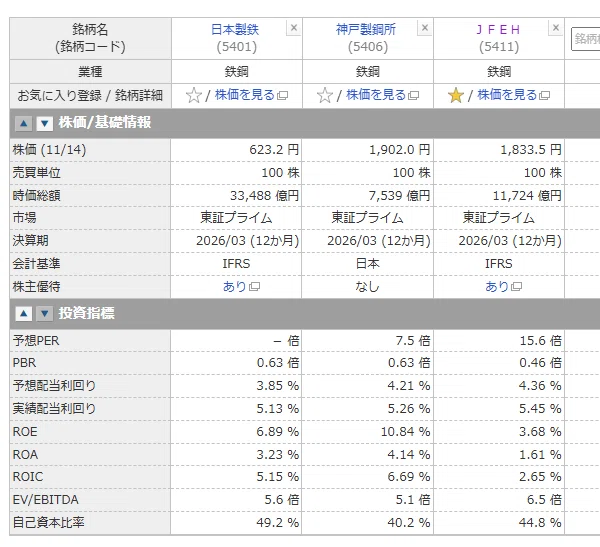Select JFEH 実績配当利回り 5.45 %

[540, 408]
